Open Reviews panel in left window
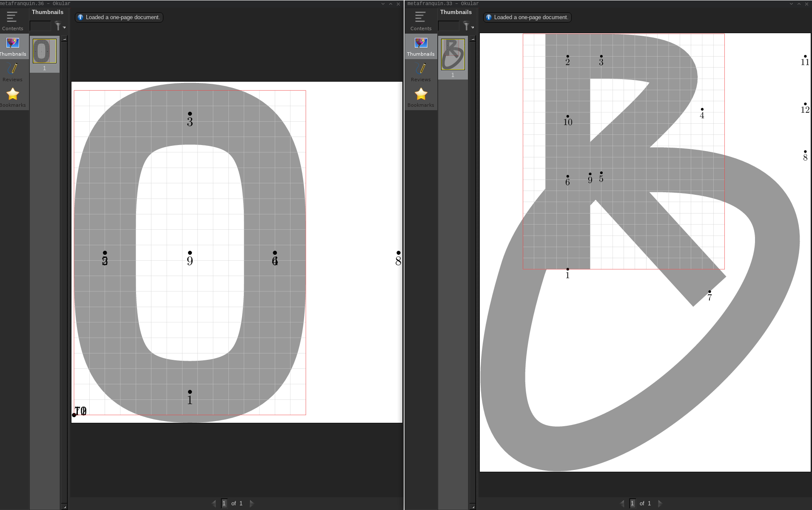This screenshot has width=812, height=510. click(12, 72)
